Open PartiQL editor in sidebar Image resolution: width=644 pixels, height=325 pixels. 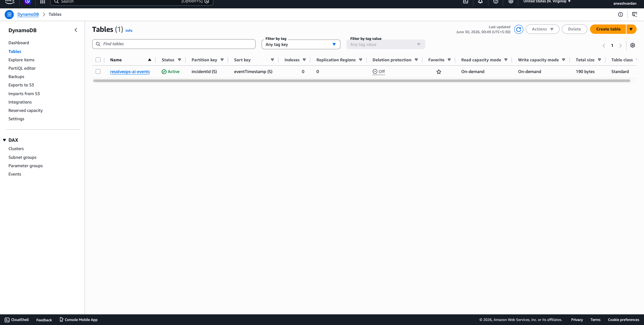pyautogui.click(x=22, y=68)
